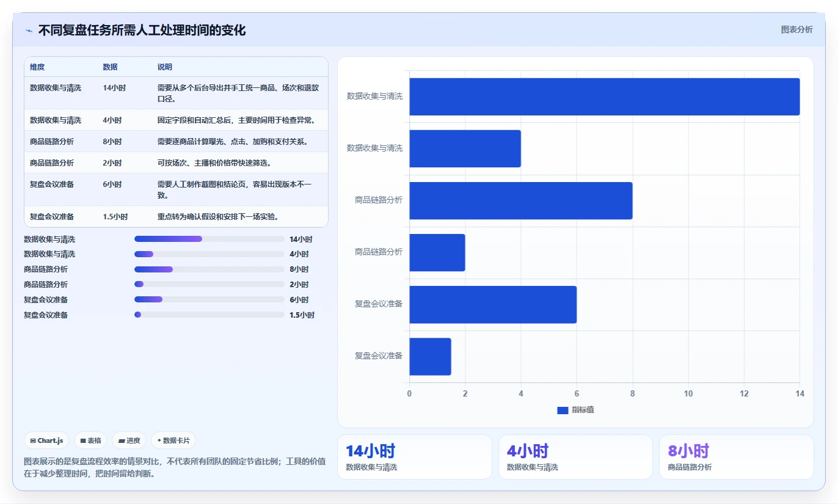838x504 pixels.
Task: Click the progress value label 6小时
Action: pos(299,300)
